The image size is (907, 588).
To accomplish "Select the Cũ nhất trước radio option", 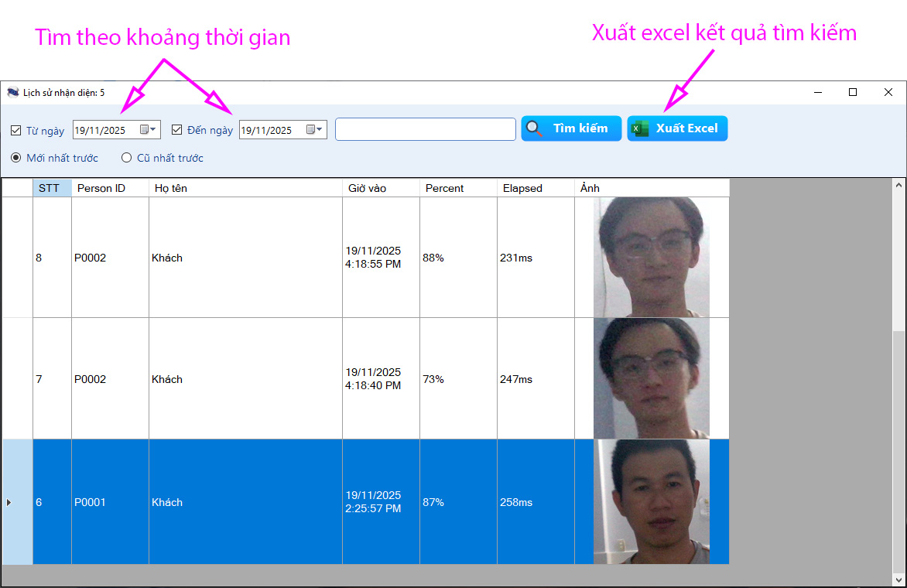I will click(x=127, y=158).
